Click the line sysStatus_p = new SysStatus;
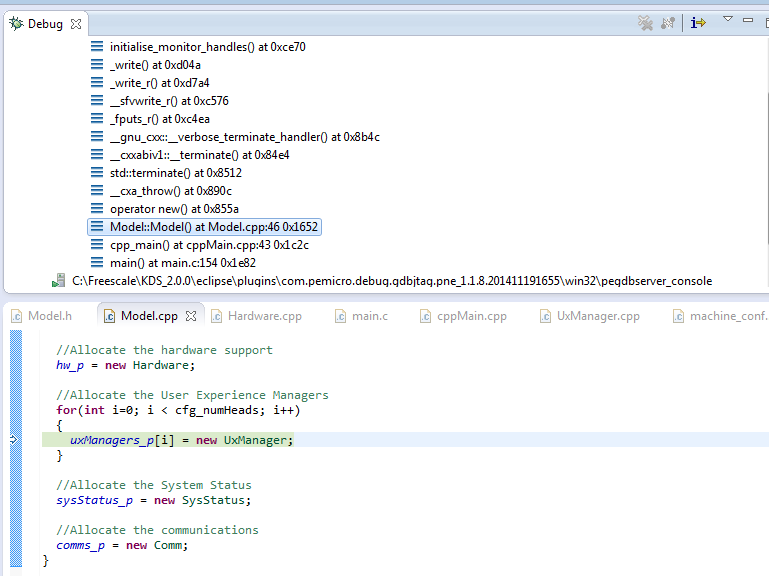The height and width of the screenshot is (576, 769). pos(154,500)
